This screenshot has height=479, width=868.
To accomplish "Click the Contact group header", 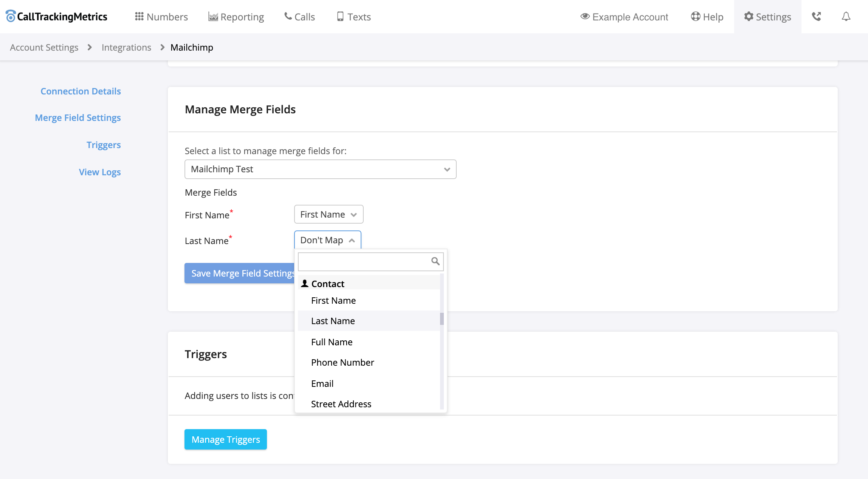I will coord(369,283).
